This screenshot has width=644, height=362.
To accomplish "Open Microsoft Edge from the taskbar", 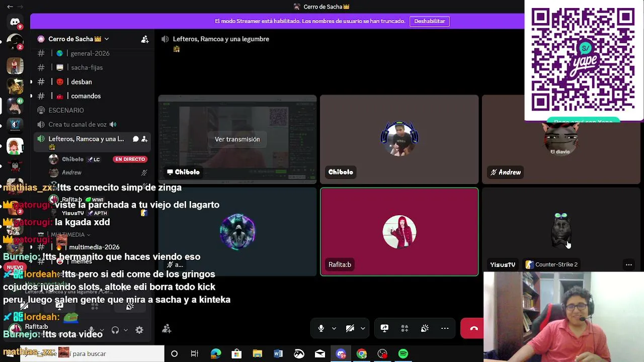I will click(x=216, y=354).
